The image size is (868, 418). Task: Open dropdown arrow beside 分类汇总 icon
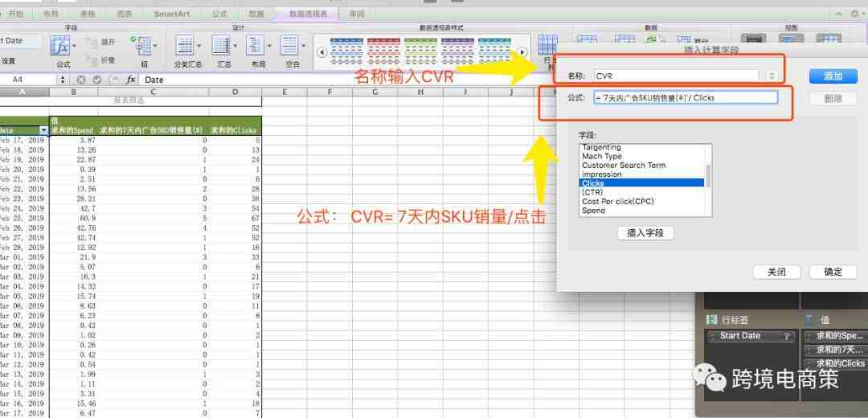[199, 46]
